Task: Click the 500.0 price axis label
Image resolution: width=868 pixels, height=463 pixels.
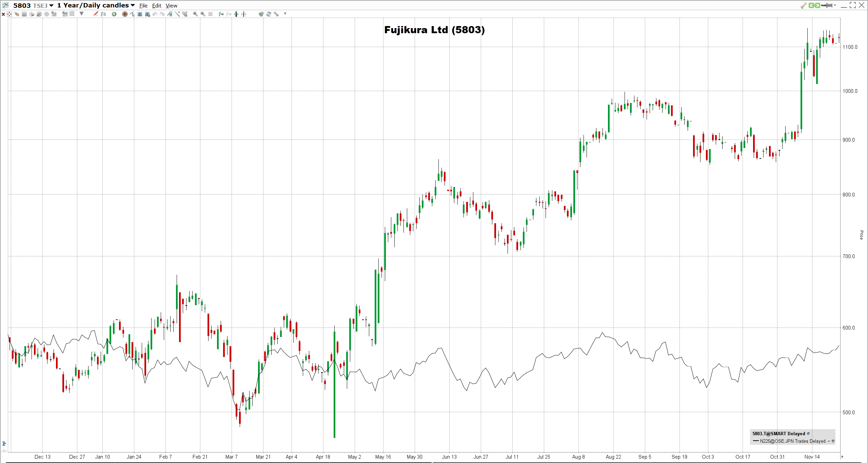Action: pyautogui.click(x=849, y=412)
